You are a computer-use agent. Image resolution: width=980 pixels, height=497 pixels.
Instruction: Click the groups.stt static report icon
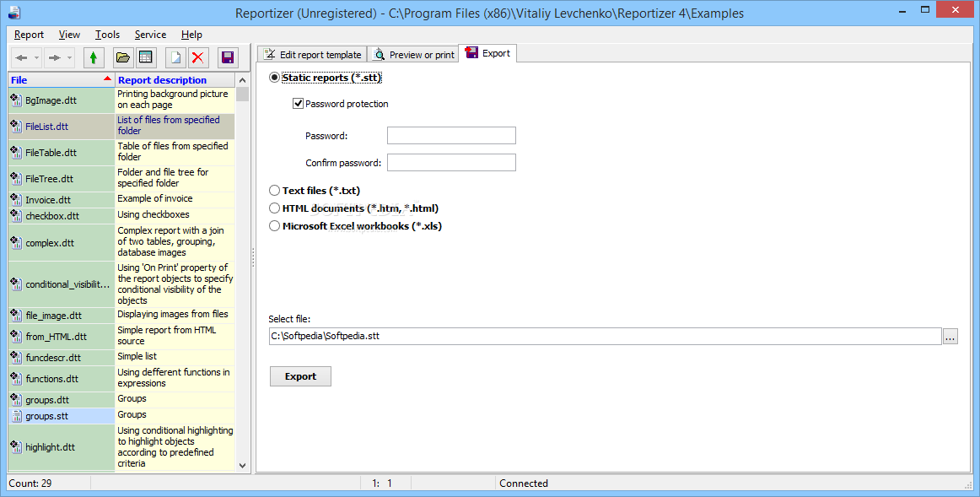pyautogui.click(x=16, y=416)
